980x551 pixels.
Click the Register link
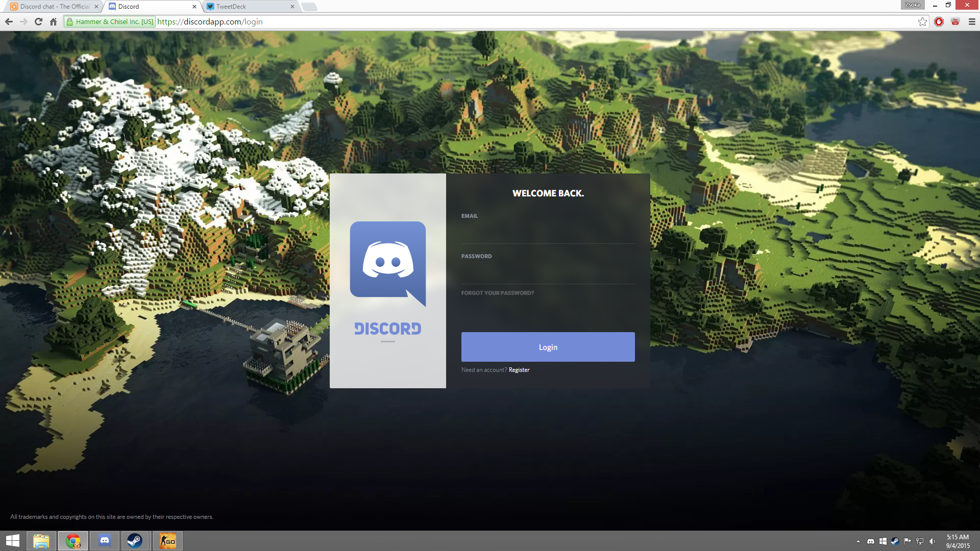tap(519, 370)
